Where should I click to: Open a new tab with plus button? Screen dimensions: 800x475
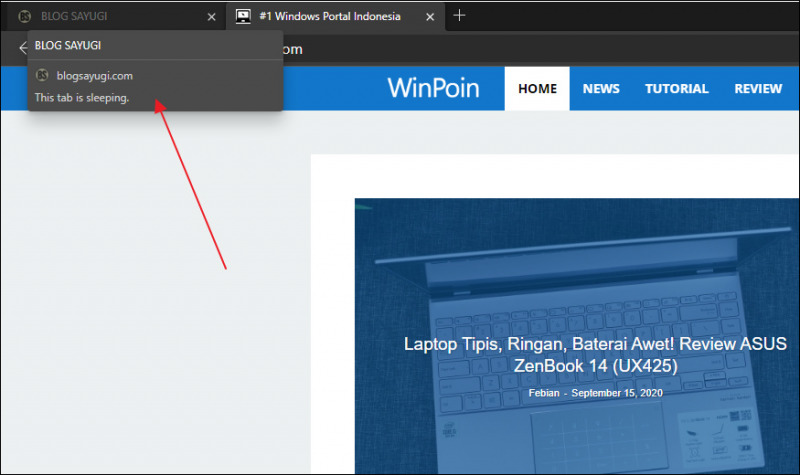(459, 16)
